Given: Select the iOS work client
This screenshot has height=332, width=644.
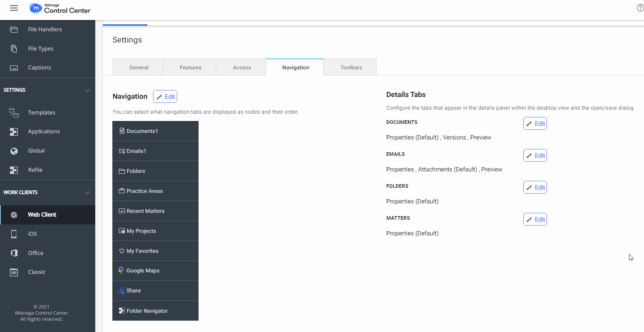Looking at the screenshot, I should click(x=32, y=234).
